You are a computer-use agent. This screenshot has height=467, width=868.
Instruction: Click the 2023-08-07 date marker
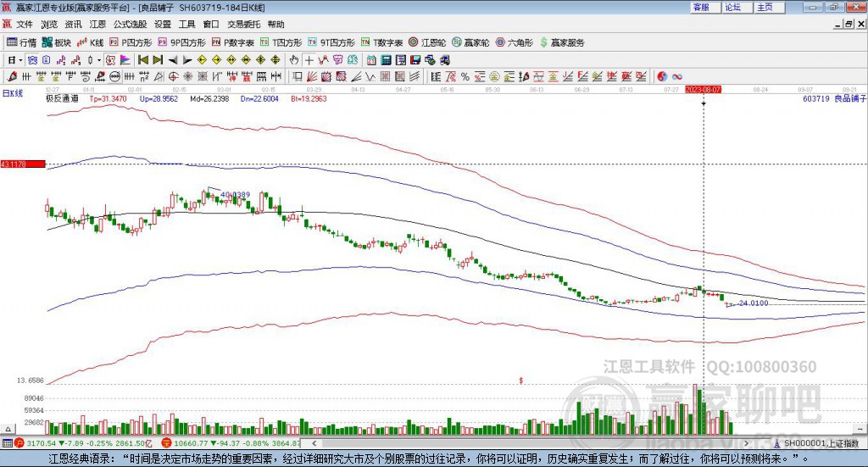[x=704, y=88]
